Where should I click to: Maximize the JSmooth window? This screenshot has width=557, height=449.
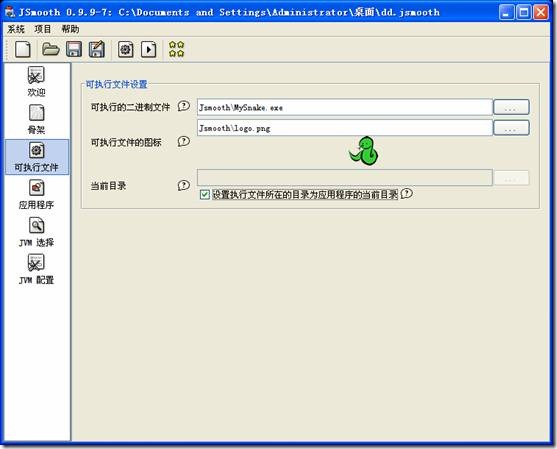pos(524,12)
